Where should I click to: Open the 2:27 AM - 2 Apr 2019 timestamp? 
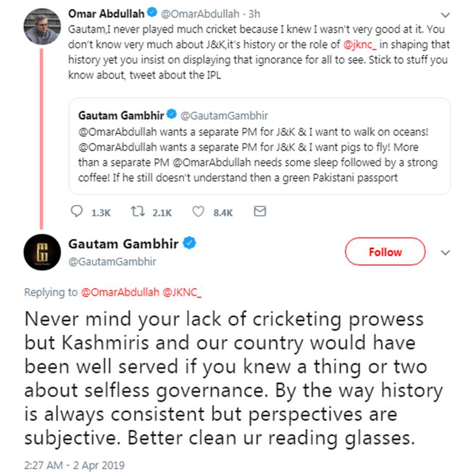point(74,465)
